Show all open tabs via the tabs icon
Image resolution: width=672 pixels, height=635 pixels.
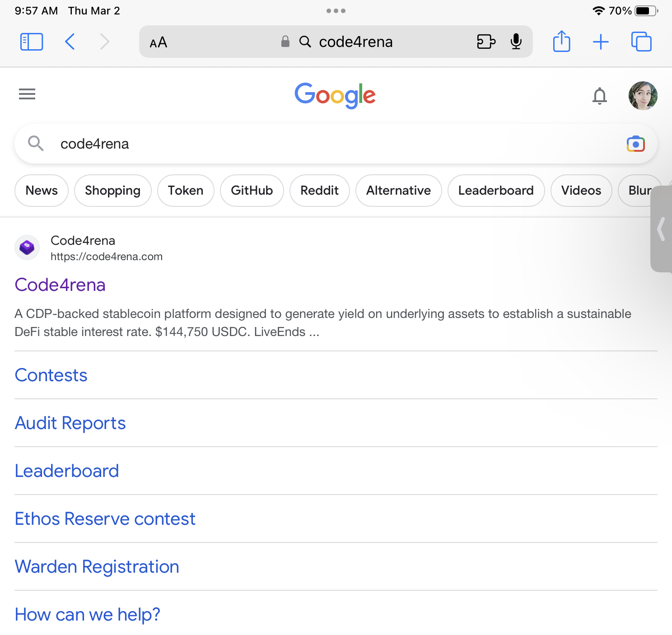tap(640, 42)
